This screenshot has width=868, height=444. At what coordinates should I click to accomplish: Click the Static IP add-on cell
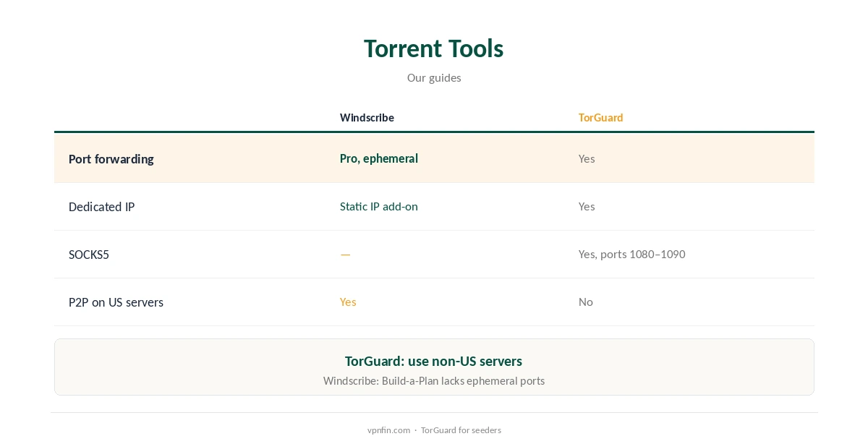click(379, 207)
